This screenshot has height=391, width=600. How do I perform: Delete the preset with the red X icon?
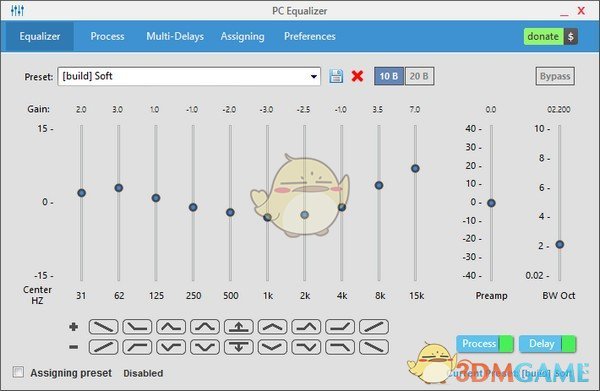point(357,76)
